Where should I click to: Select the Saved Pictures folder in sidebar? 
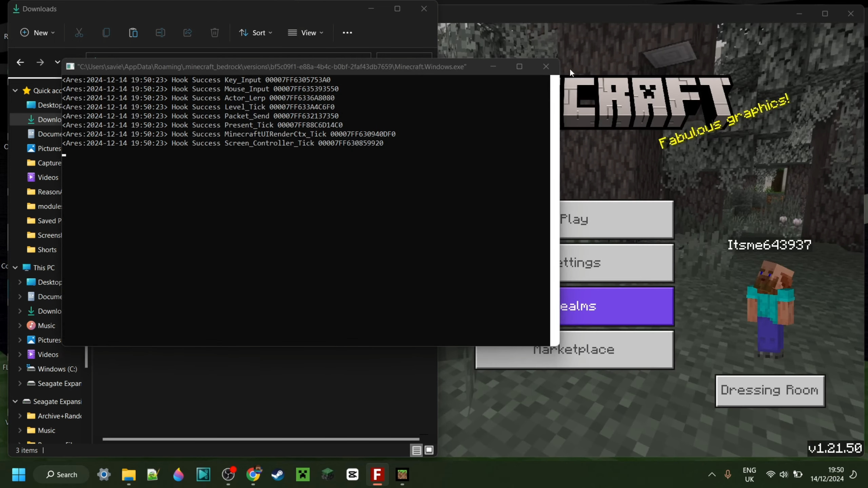click(x=44, y=221)
